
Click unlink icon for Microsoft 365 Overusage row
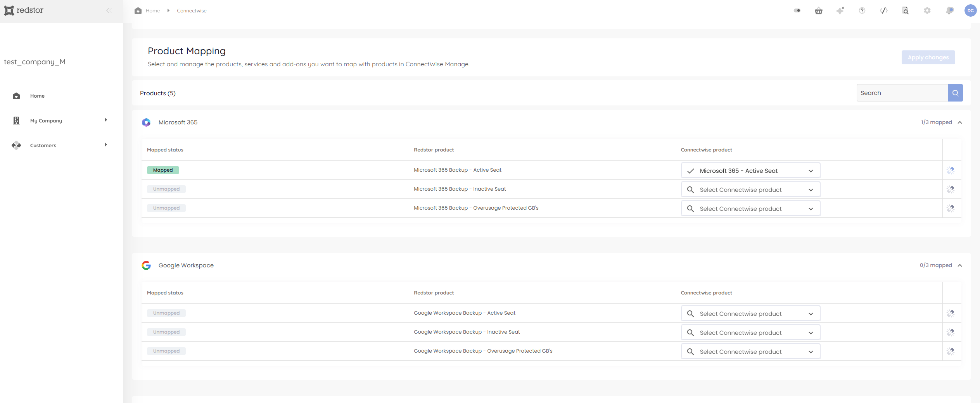pyautogui.click(x=951, y=208)
